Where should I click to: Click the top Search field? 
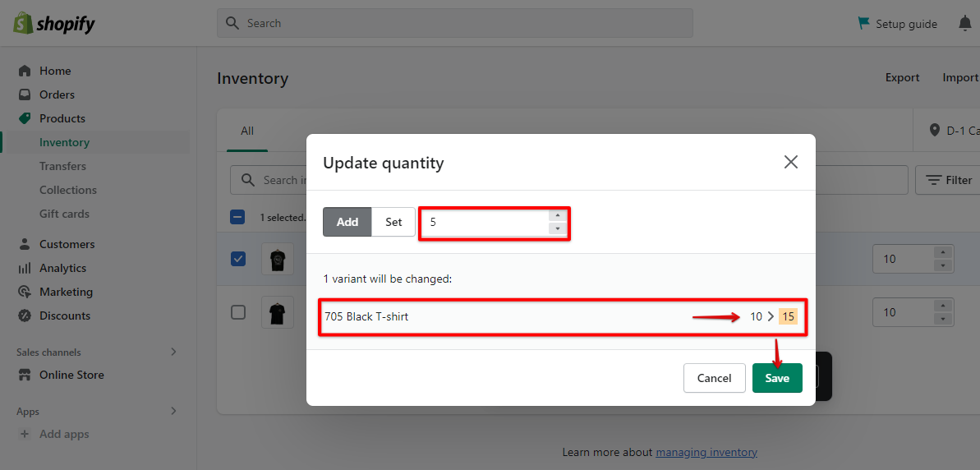click(454, 23)
